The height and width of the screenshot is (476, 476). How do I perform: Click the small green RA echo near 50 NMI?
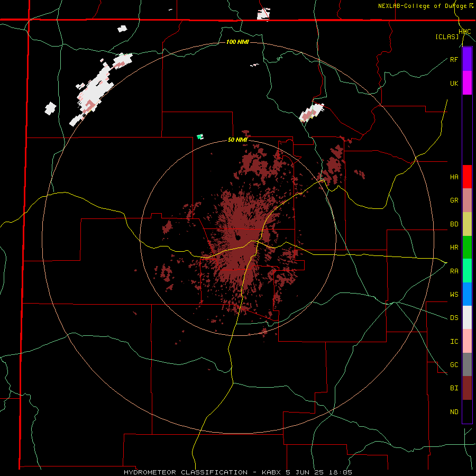(x=200, y=136)
